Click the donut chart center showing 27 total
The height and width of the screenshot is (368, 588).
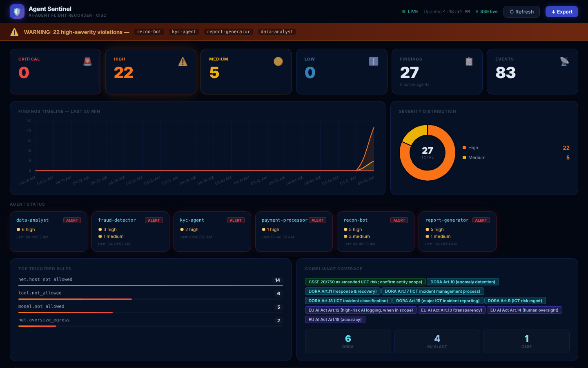point(428,153)
